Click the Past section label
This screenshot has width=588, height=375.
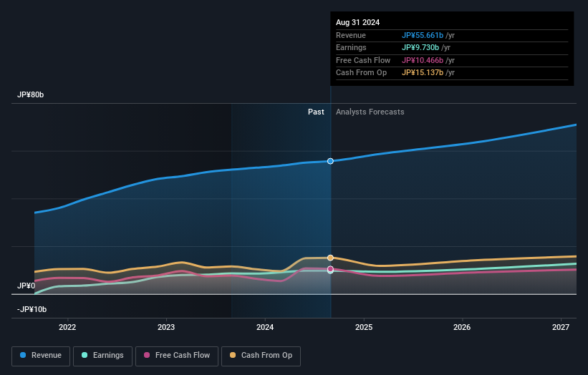tap(316, 112)
